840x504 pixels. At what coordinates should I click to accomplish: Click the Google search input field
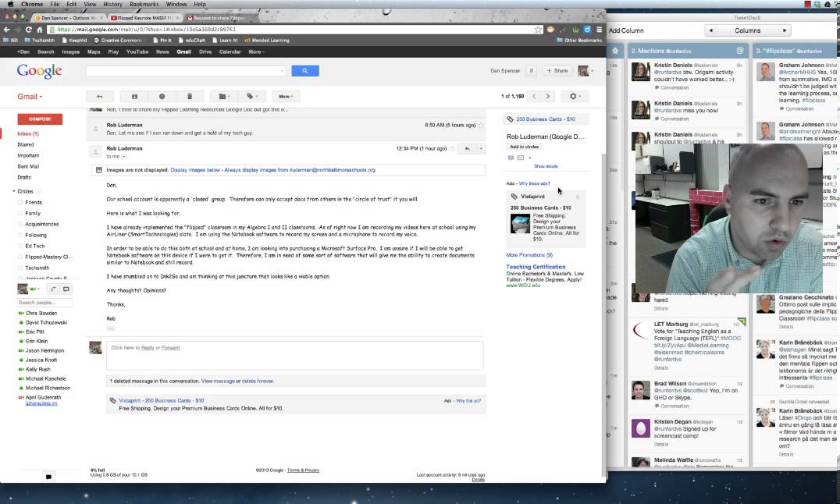(x=186, y=71)
